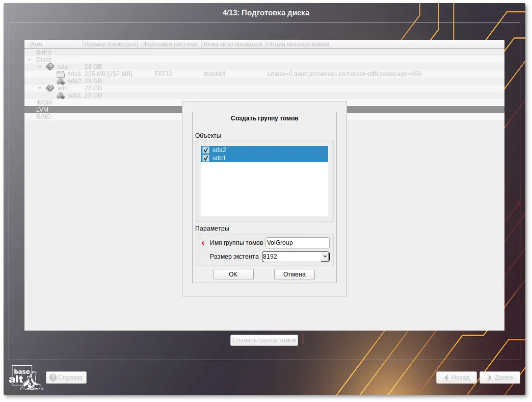Click the sda1 partition icon
The width and height of the screenshot is (532, 402).
click(61, 74)
